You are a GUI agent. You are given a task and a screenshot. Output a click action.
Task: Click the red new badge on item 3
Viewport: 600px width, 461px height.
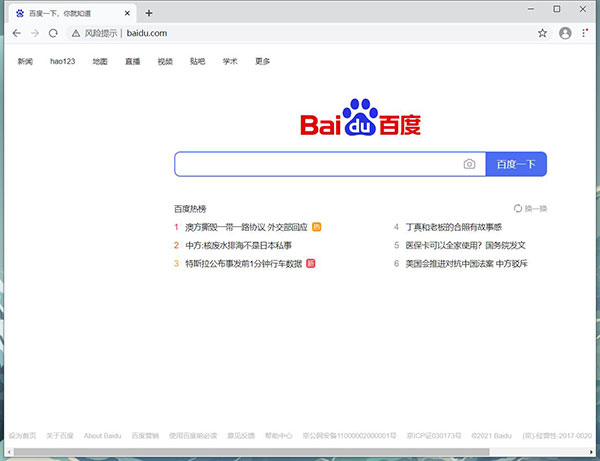[x=311, y=264]
